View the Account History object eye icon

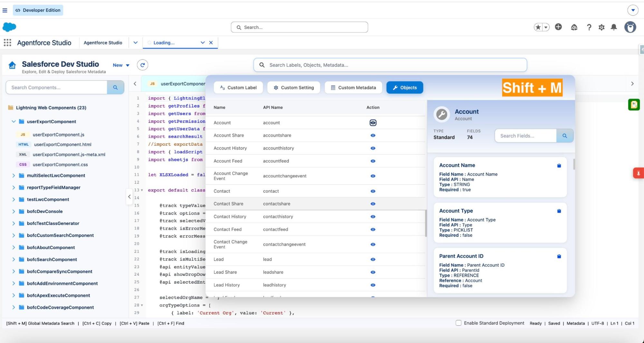coord(373,148)
